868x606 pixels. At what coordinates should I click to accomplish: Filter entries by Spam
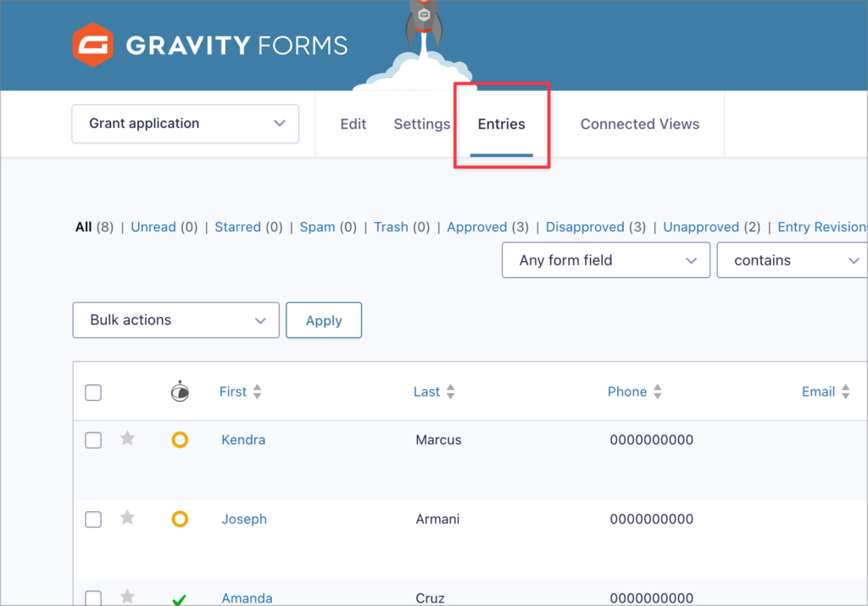[317, 227]
